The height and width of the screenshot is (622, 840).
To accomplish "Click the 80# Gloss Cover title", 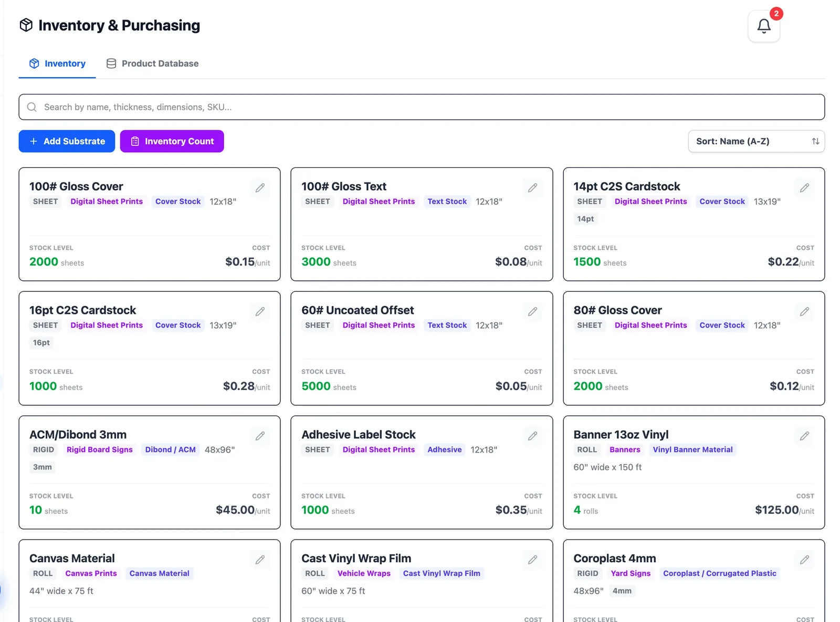I will [617, 310].
